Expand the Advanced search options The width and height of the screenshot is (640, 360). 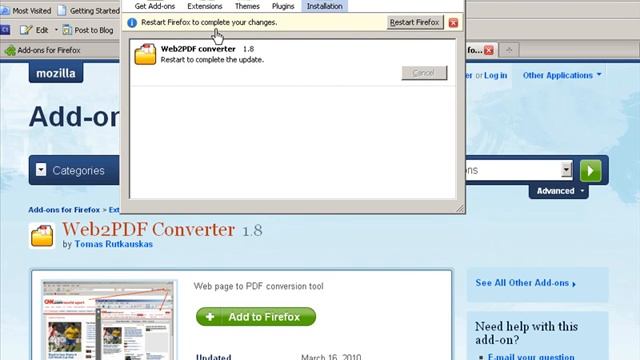pyautogui.click(x=559, y=191)
